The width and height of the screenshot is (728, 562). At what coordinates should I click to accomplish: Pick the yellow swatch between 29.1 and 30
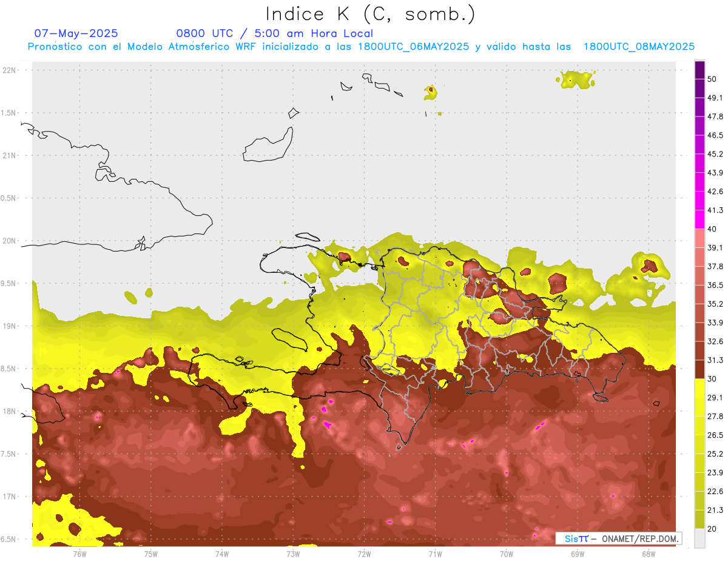click(x=699, y=388)
